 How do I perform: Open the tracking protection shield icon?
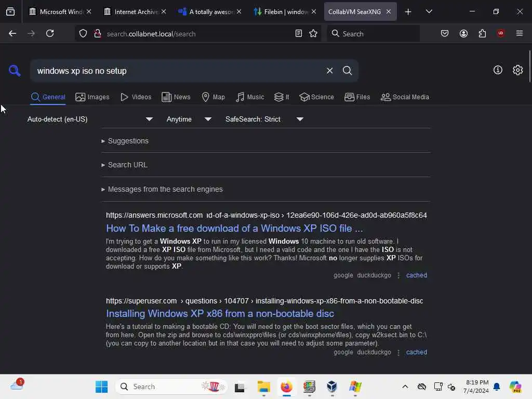click(83, 34)
